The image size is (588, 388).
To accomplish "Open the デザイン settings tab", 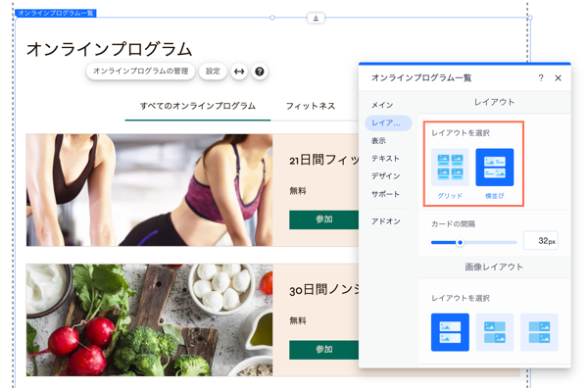I will pyautogui.click(x=385, y=176).
